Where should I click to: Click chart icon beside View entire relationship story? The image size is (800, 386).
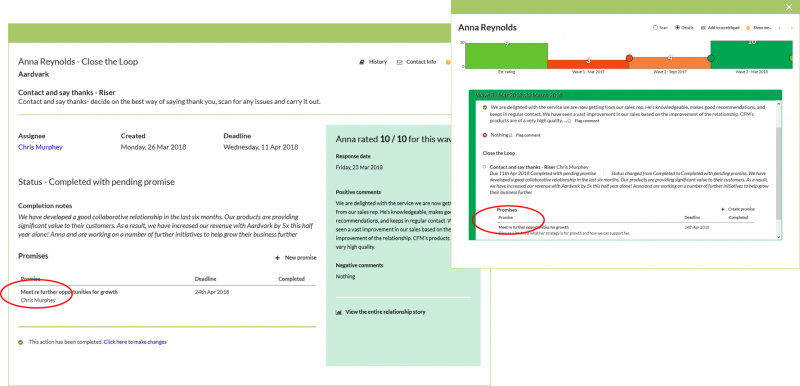click(338, 312)
